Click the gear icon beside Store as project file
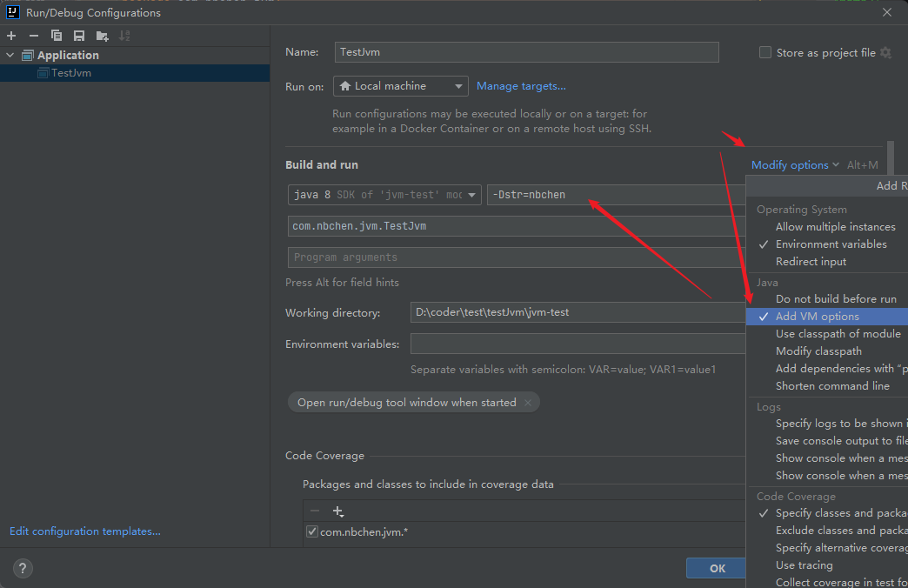Viewport: 908px width, 588px height. (885, 53)
